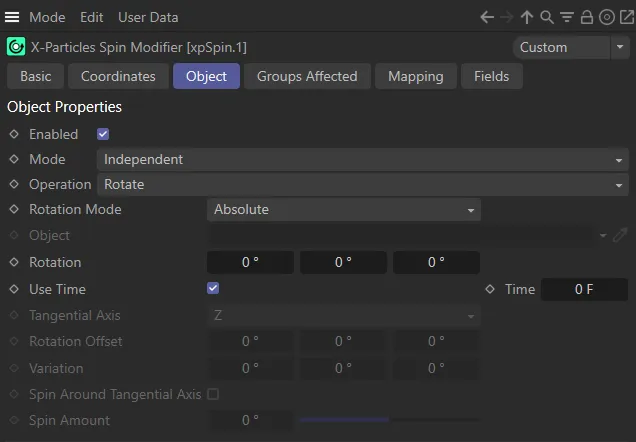Open the search magnifier icon
Image resolution: width=636 pixels, height=442 pixels.
click(547, 17)
